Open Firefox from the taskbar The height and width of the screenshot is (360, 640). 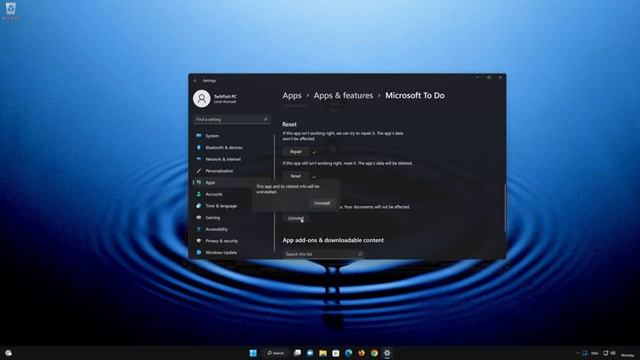point(361,353)
